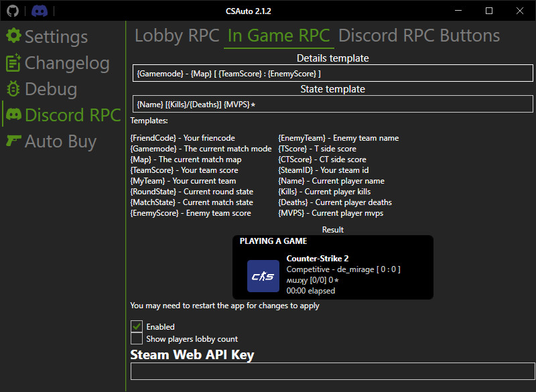Click the Result label
This screenshot has height=392, width=536.
point(332,230)
